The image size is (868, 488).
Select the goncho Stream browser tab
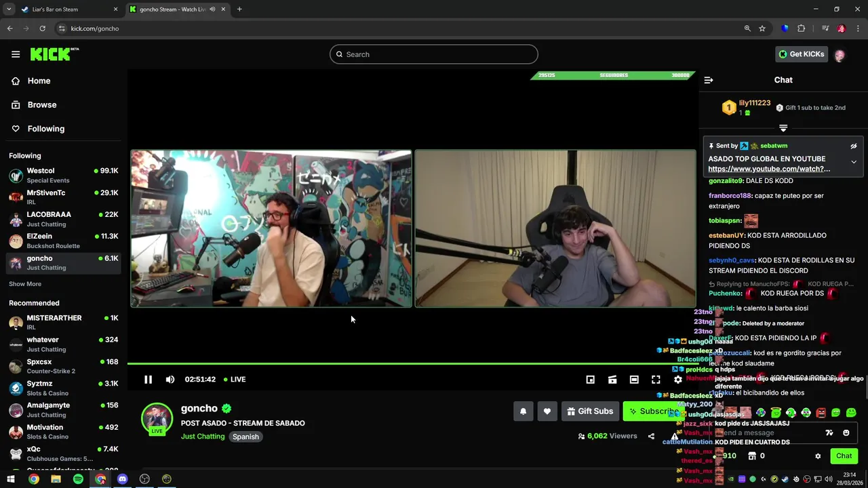pos(178,9)
